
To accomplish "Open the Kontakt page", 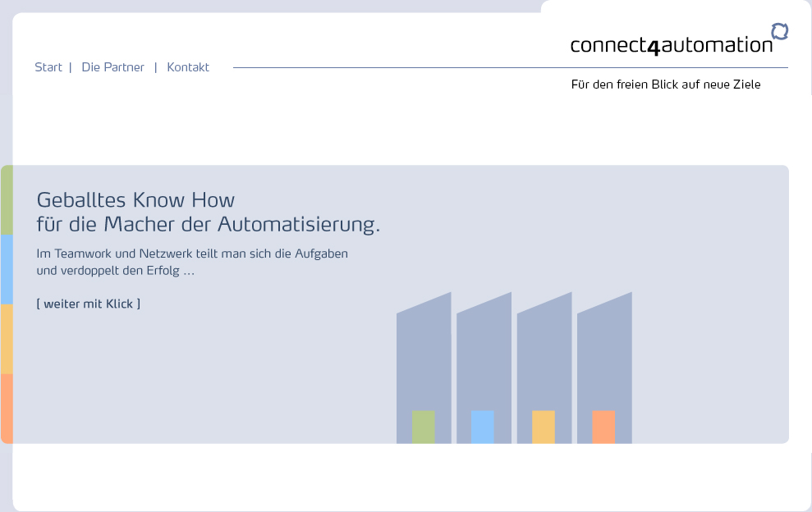I will 188,67.
